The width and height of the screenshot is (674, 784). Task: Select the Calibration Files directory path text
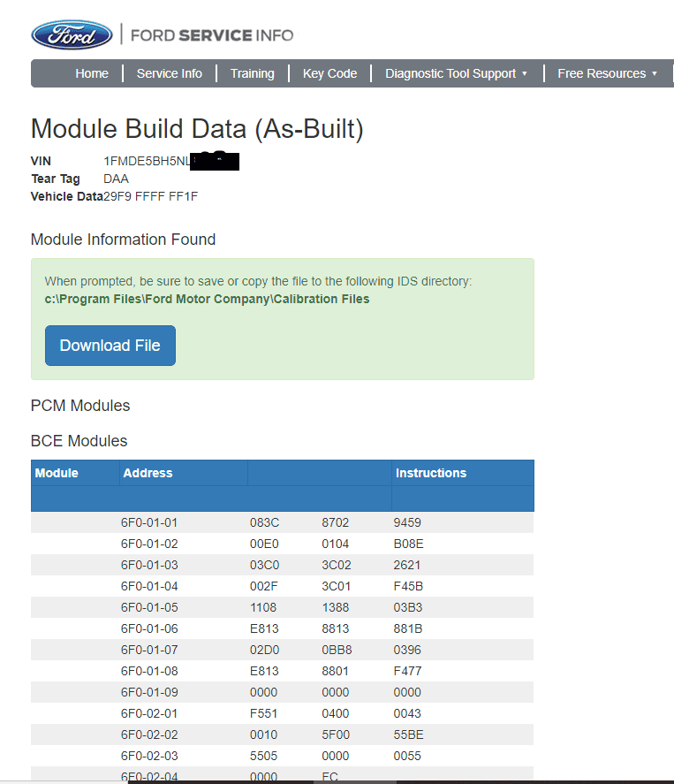pos(207,299)
